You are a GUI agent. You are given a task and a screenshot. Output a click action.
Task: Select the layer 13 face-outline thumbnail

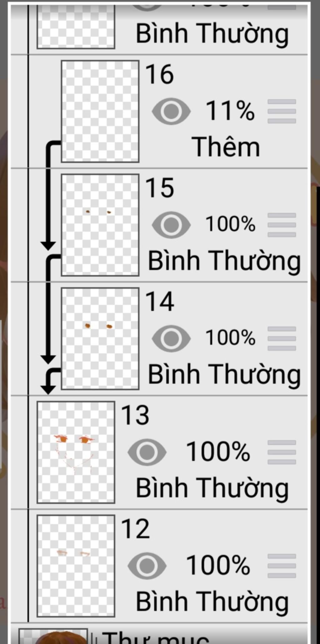click(76, 452)
